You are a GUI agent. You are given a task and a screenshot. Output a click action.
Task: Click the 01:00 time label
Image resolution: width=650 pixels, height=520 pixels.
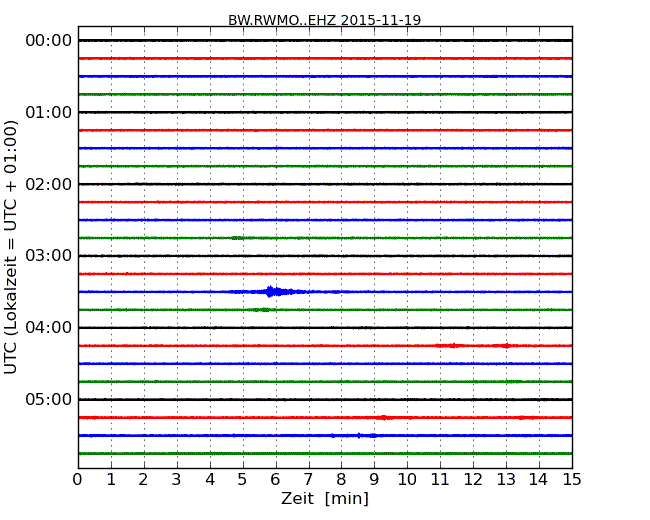[49, 112]
